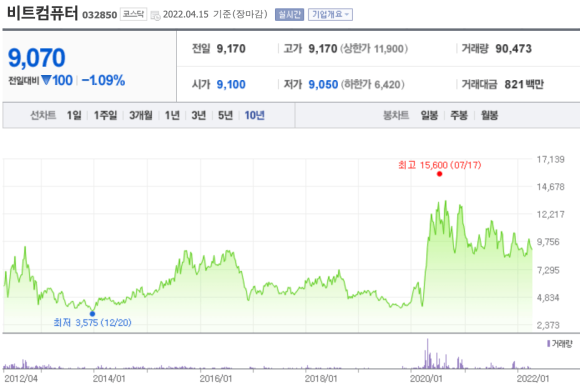Screen dimensions: 580x391
Task: Click the 17,139 y-axis label
Action: [x=550, y=159]
